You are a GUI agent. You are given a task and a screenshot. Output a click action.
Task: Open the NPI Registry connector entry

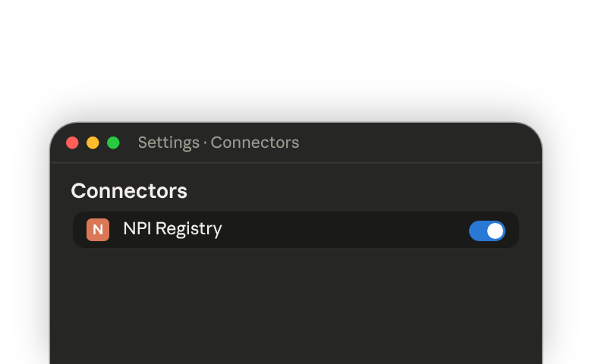point(296,230)
